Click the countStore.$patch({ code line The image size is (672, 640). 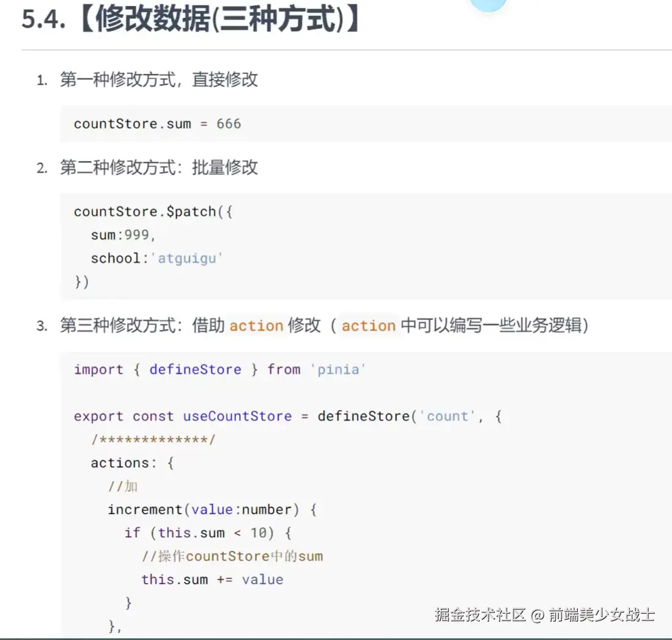153,211
